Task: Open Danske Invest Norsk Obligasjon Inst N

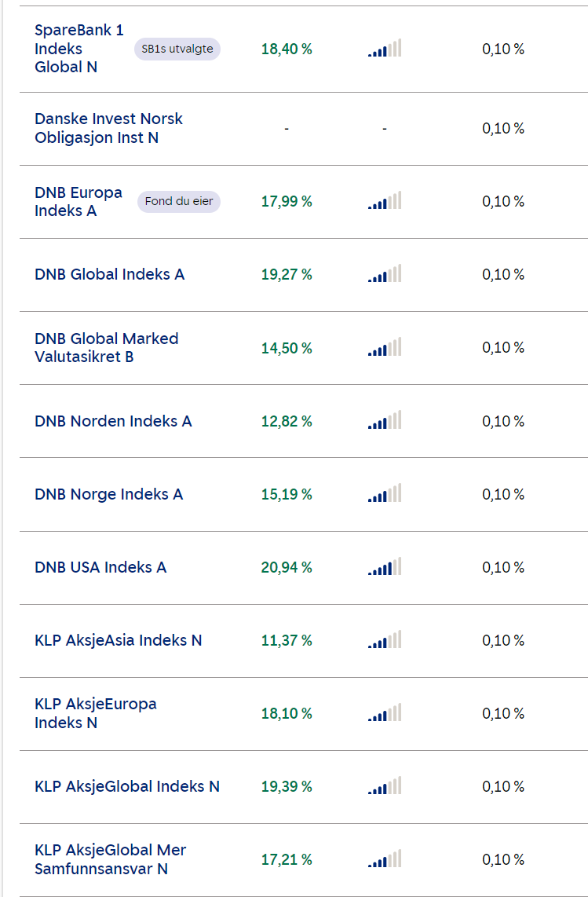Action: coord(108,128)
